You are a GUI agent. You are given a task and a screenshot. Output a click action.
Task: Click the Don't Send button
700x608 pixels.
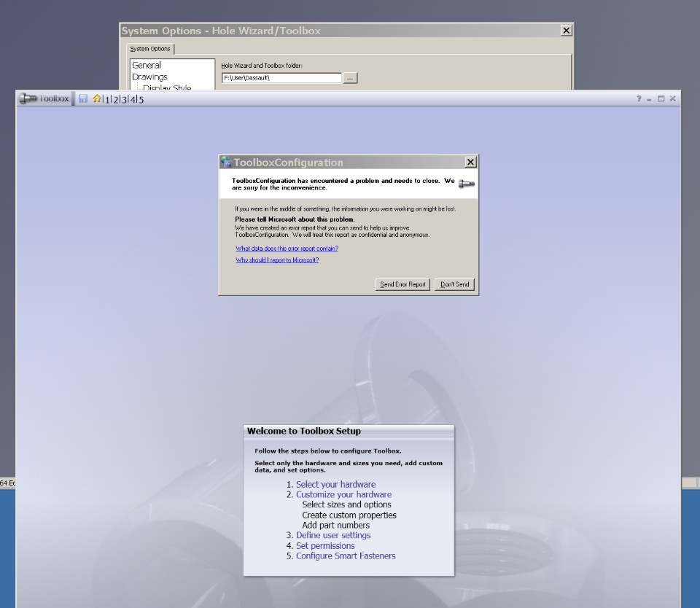[454, 284]
